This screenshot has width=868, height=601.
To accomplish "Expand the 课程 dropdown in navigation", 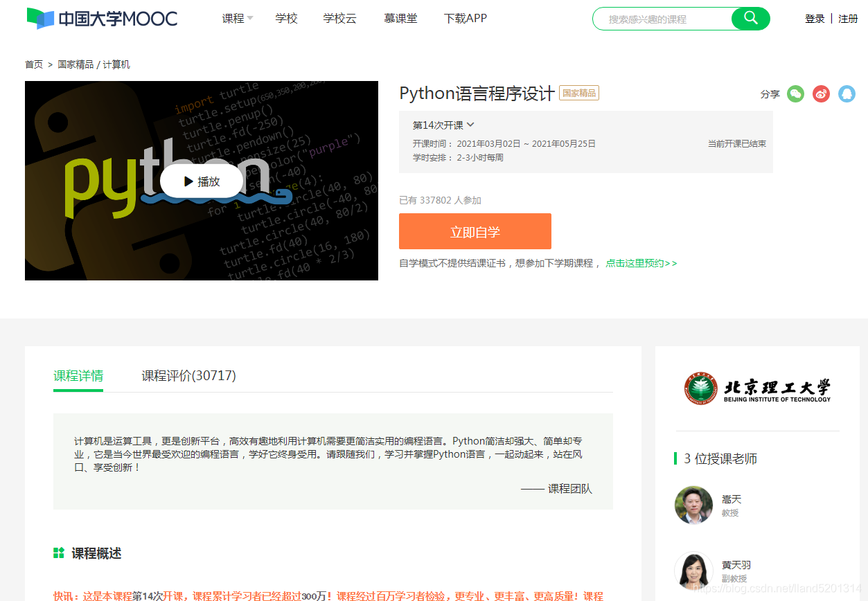I will [238, 19].
